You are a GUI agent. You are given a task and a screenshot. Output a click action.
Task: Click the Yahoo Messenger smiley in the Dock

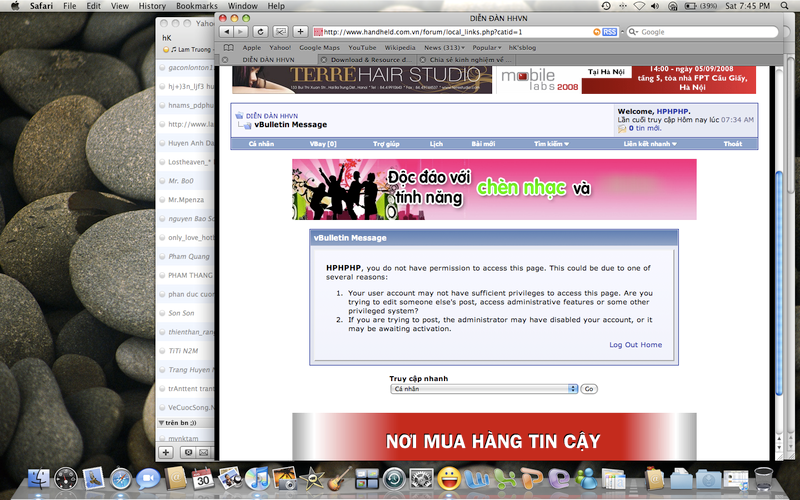pyautogui.click(x=449, y=479)
